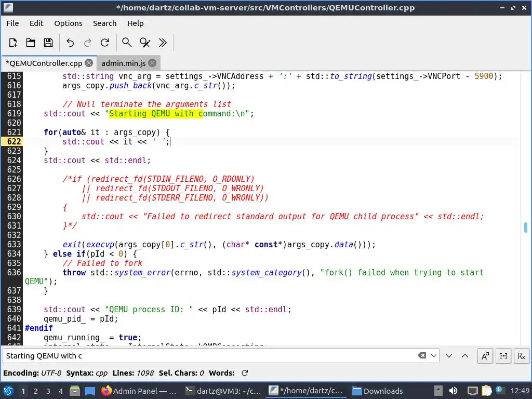Open the clipboard manager tray icon

coord(486,391)
